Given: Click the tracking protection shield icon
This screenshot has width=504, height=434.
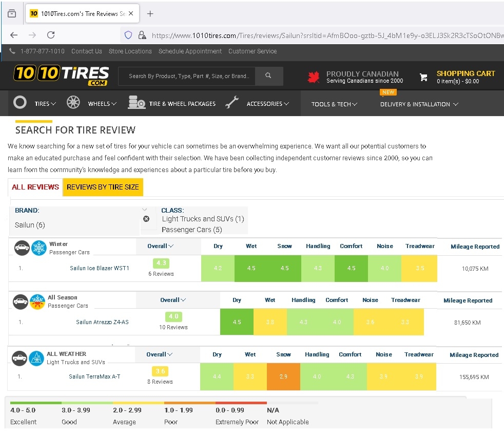Looking at the screenshot, I should (x=128, y=35).
